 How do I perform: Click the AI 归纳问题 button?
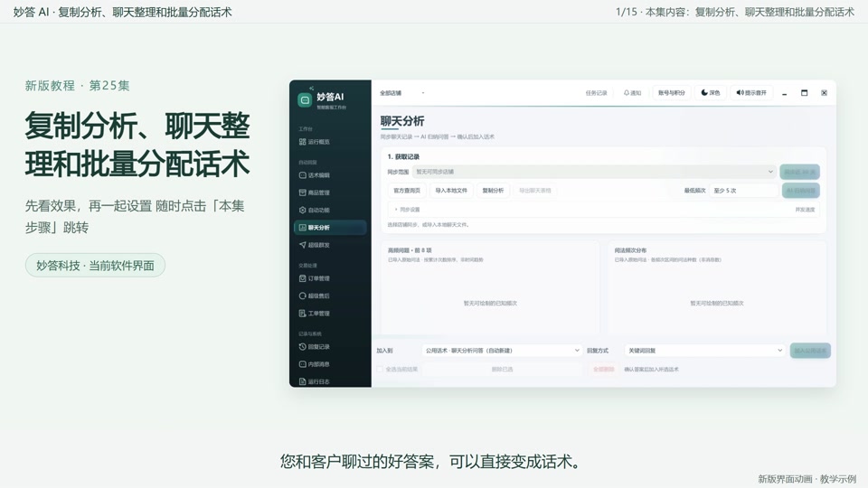800,191
